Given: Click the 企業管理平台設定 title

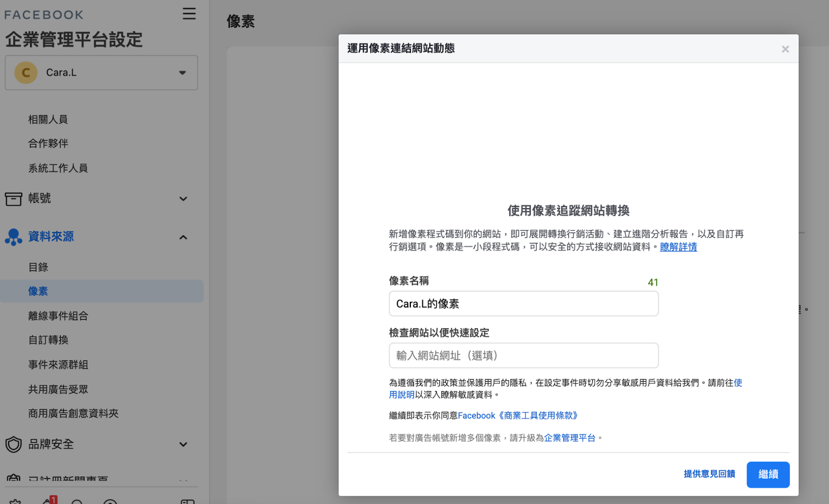Looking at the screenshot, I should tap(74, 39).
